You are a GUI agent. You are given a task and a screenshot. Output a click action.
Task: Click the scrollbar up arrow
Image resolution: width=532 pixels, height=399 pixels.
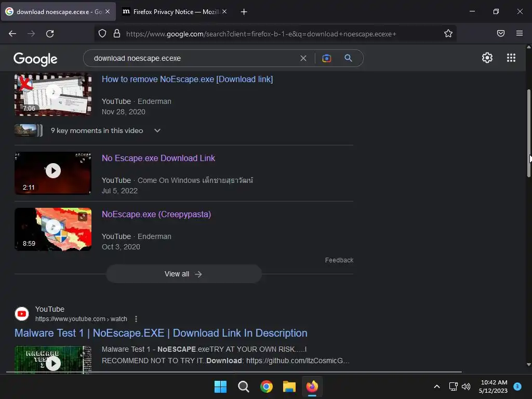click(528, 47)
